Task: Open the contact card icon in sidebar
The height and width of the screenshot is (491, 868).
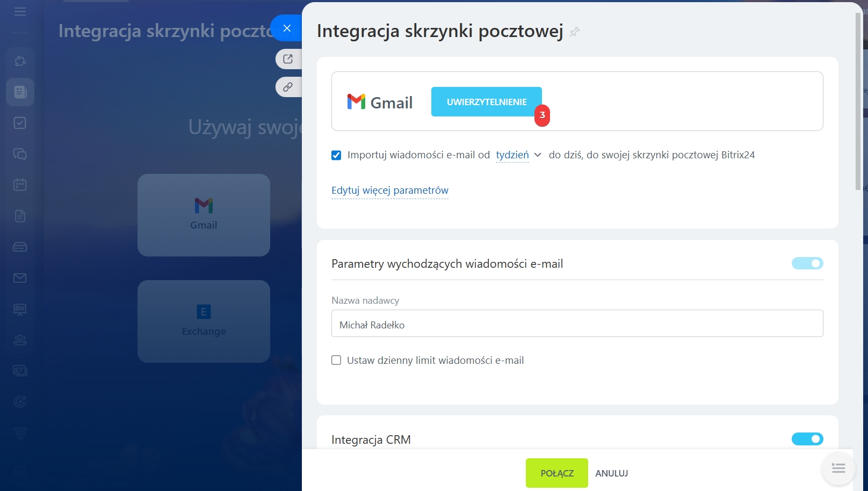Action: [x=20, y=371]
